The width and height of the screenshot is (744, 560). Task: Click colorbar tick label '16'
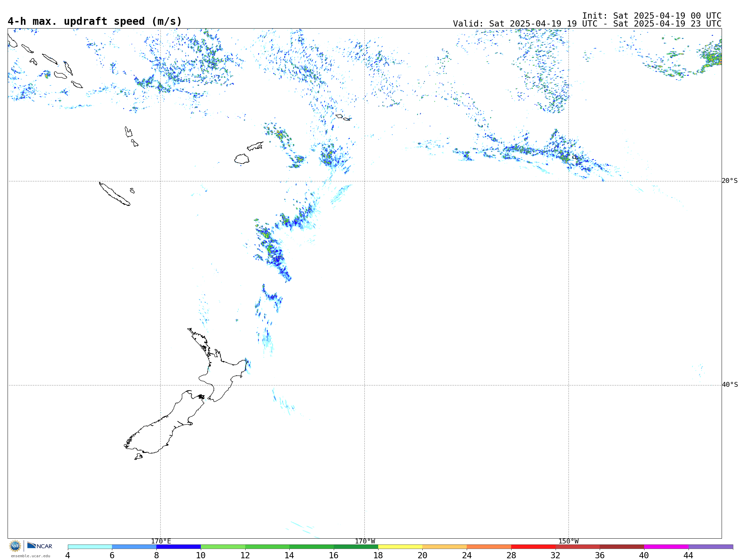[x=334, y=556]
